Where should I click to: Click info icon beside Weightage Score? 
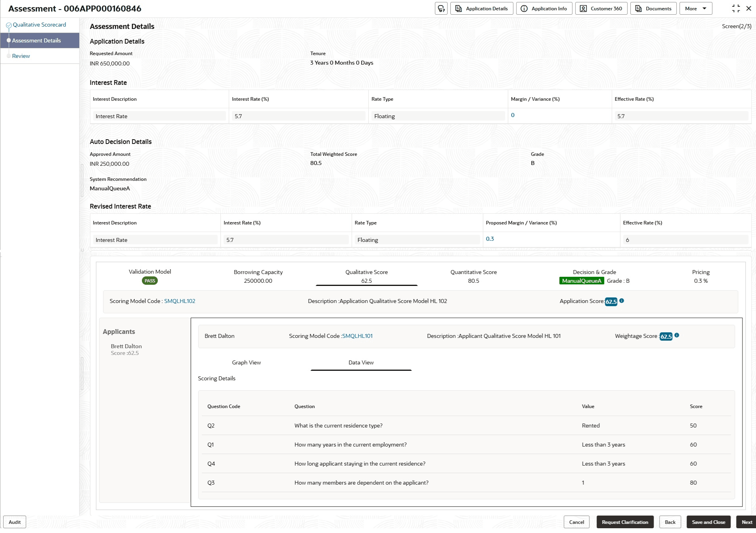click(677, 335)
